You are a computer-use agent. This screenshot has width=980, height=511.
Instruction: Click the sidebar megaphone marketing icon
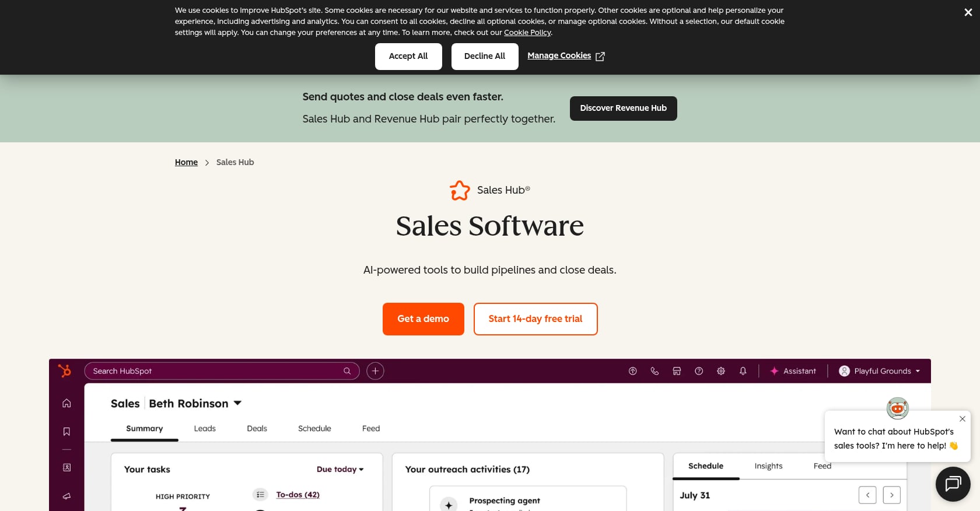click(x=66, y=496)
